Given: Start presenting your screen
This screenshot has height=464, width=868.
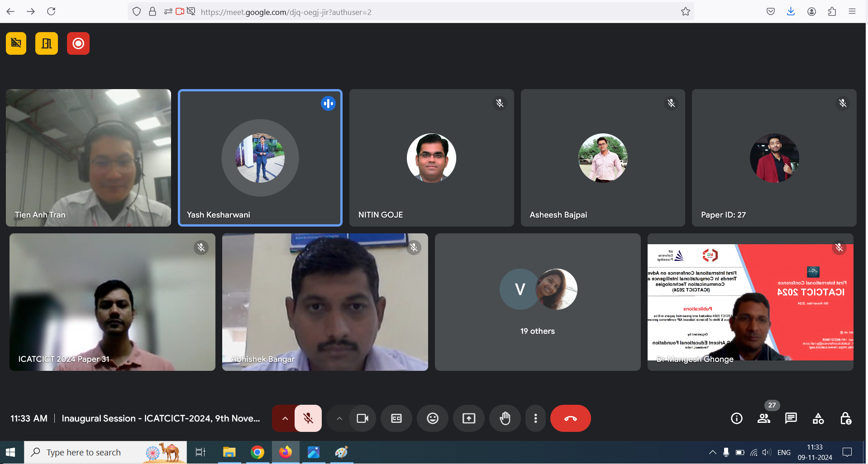Looking at the screenshot, I should [x=469, y=418].
